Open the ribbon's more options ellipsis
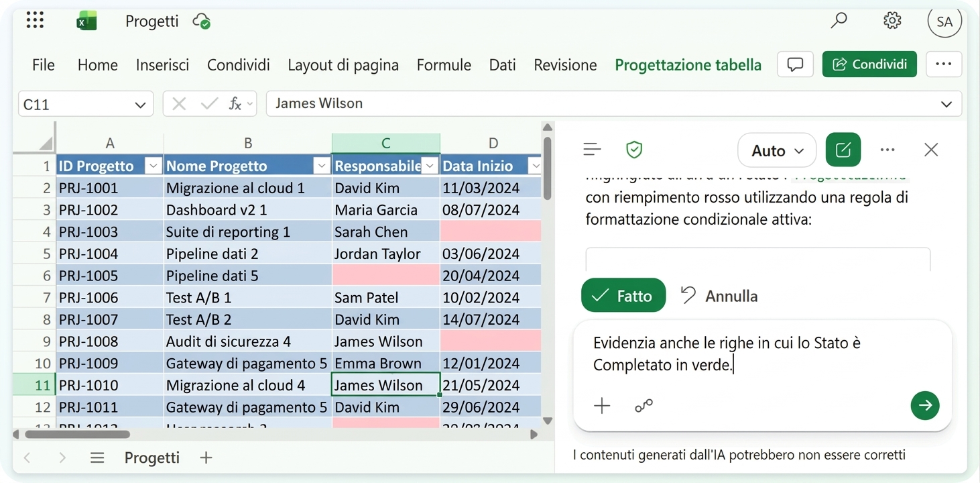This screenshot has width=980, height=483. (944, 64)
